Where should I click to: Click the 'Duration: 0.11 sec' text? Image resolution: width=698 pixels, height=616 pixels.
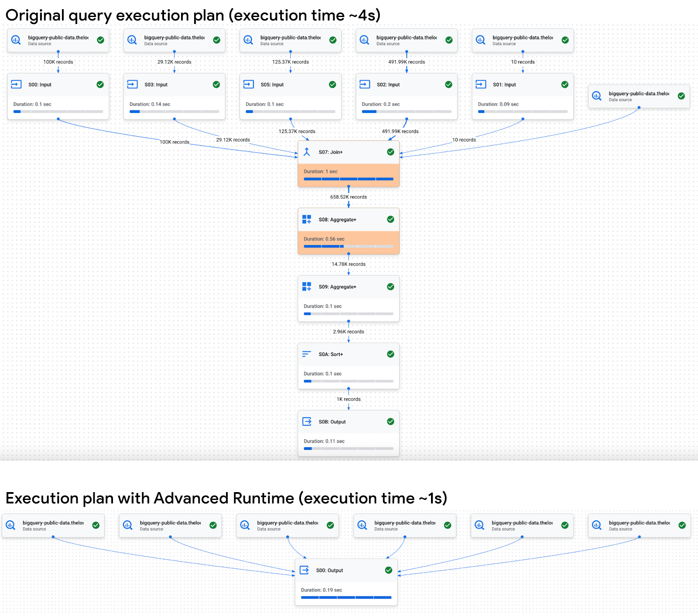(324, 441)
